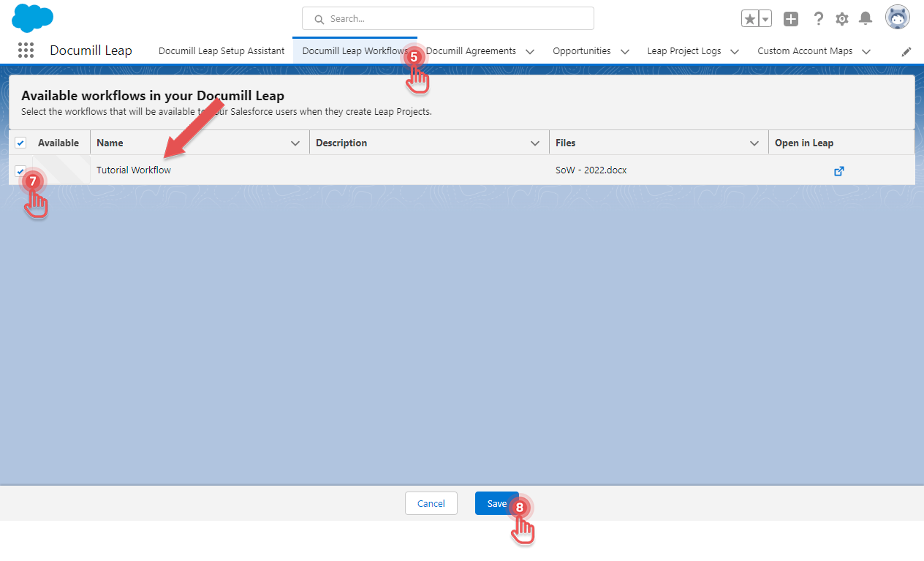Open the Tutorial Workflow in Leap
The width and height of the screenshot is (924, 561).
pos(838,170)
